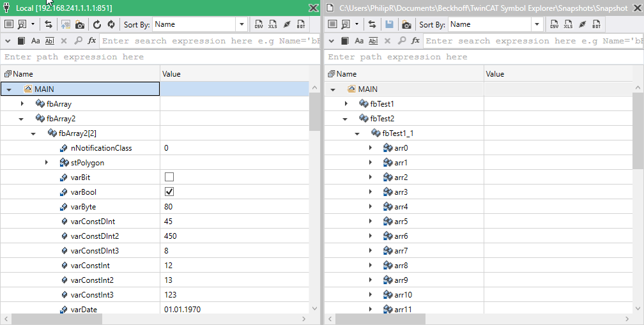Export to CSV in the Snapshot pane
Viewport: 644px width, 325px height.
click(x=555, y=24)
